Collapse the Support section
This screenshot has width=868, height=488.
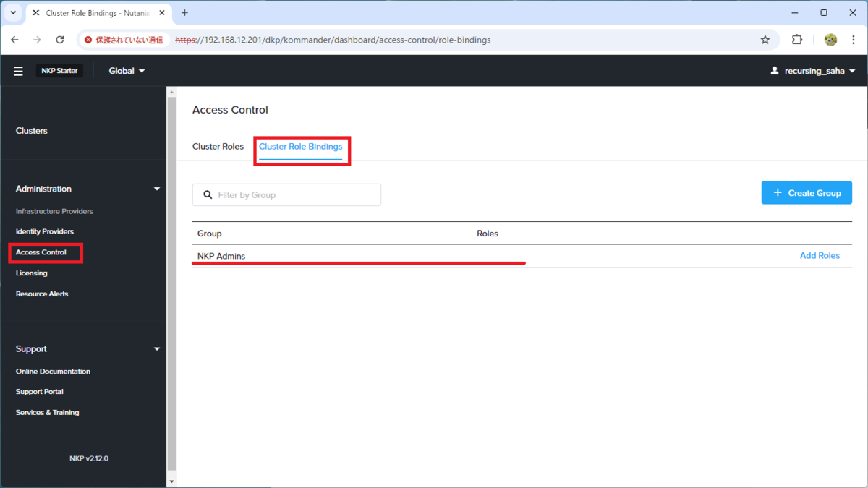(x=157, y=349)
